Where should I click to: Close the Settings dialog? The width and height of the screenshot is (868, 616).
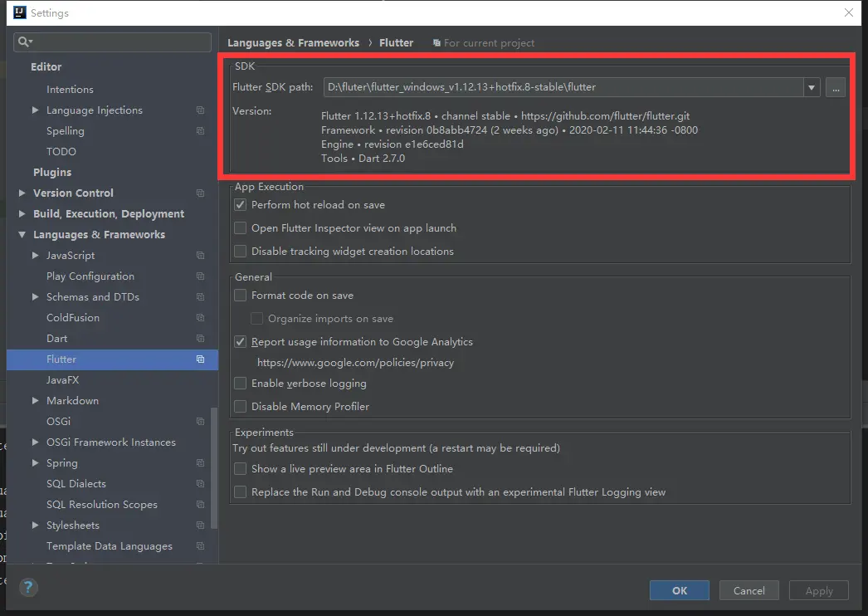(848, 12)
